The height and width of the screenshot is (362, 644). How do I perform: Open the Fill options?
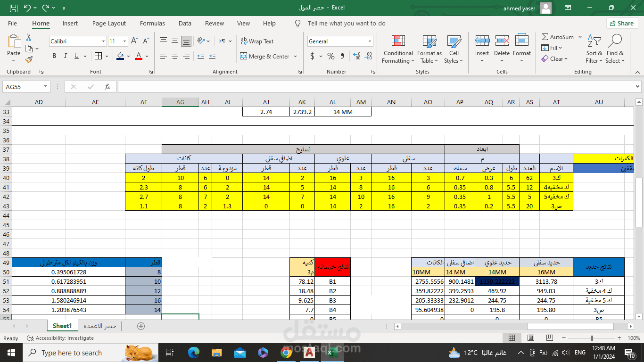click(552, 48)
